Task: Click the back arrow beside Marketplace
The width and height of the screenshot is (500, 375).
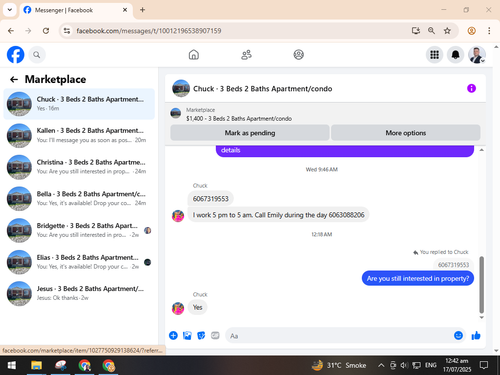Action: (14, 79)
